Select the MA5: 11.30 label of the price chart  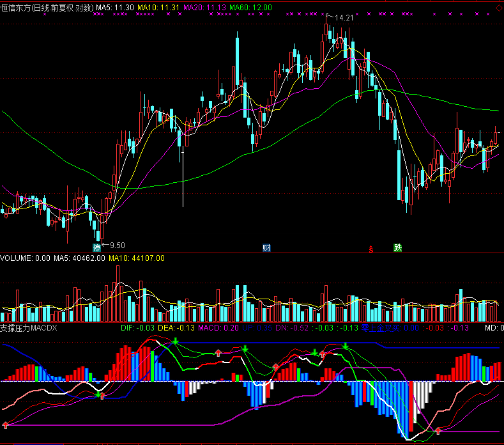point(116,8)
